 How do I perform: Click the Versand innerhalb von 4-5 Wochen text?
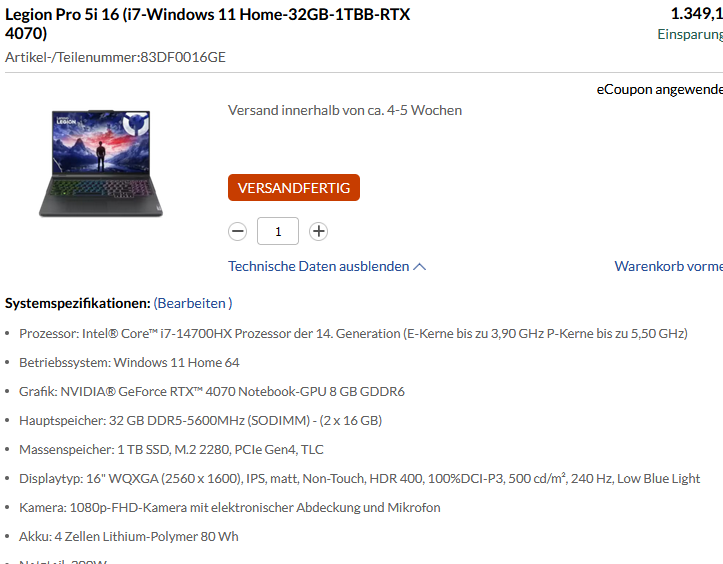click(345, 110)
